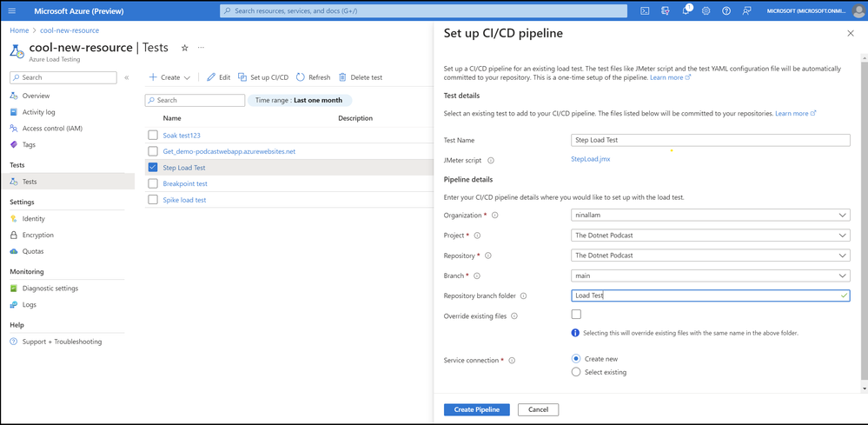Select the Soak test123 row checkbox
This screenshot has height=425, width=868.
pos(153,136)
